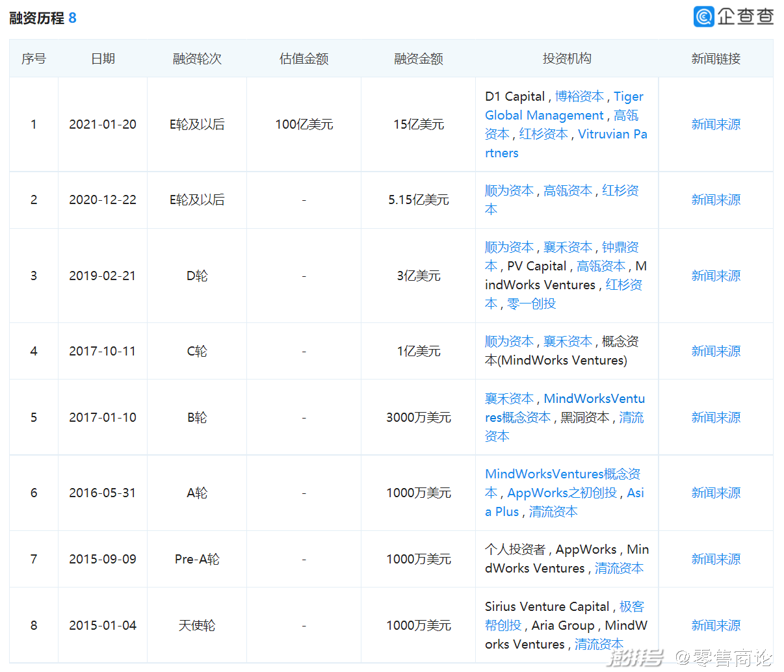Screen dimensions: 784x672
Task: Click 零一创投 investor link
Action: tap(532, 304)
